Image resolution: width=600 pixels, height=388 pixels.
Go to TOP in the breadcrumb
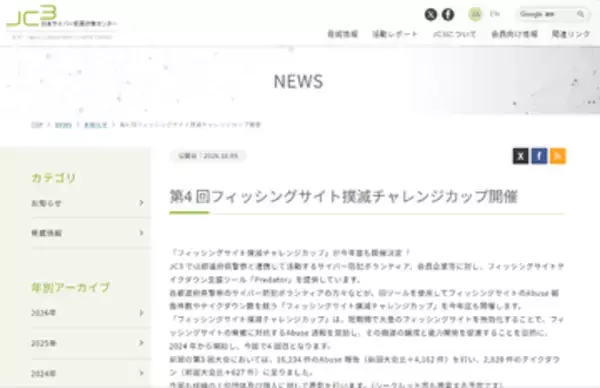click(37, 125)
